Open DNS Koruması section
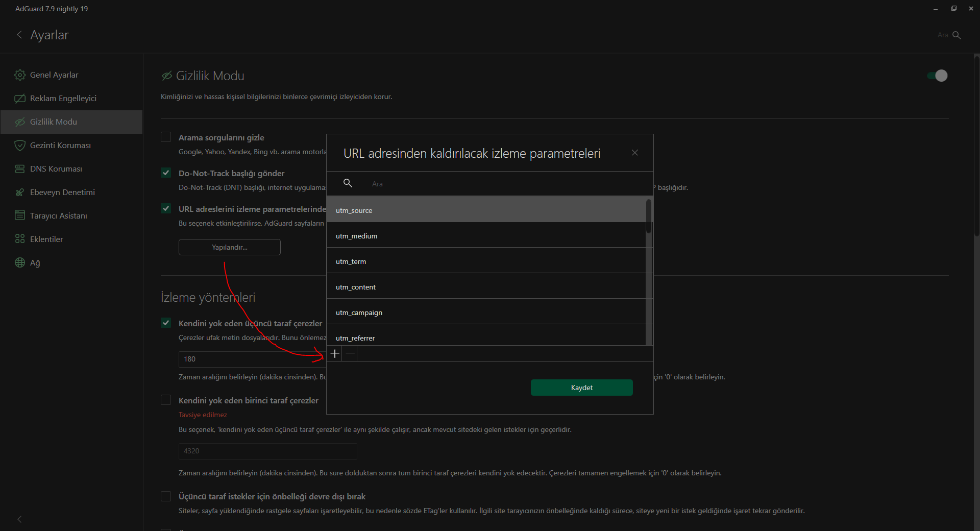Viewport: 980px width, 531px height. [x=71, y=169]
